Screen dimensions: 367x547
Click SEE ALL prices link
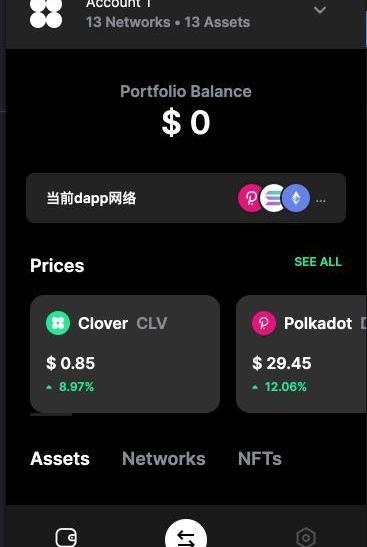point(318,262)
